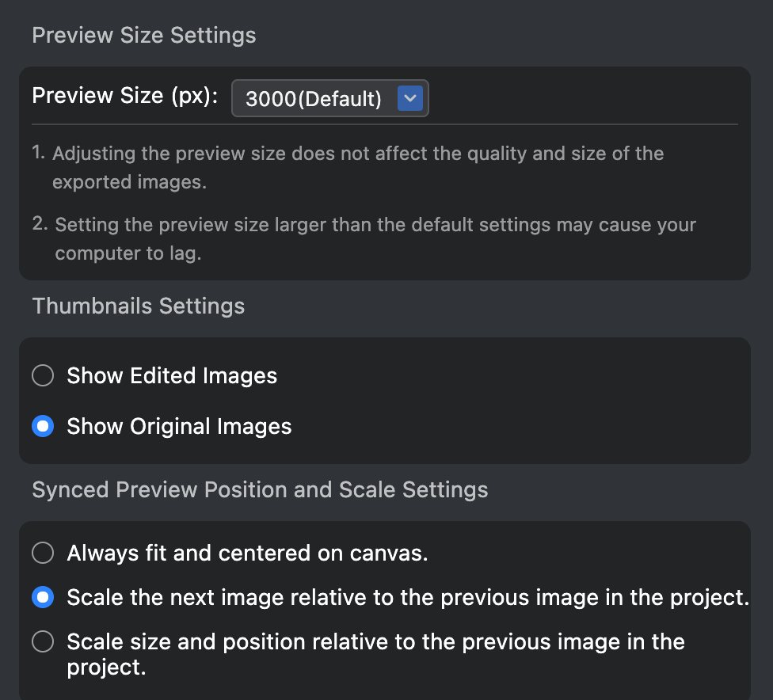The height and width of the screenshot is (700, 773).
Task: Select the Show Edited Images radio button
Action: pos(43,375)
